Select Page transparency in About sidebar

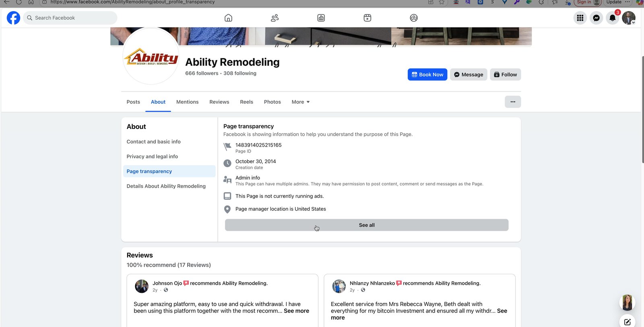click(169, 171)
